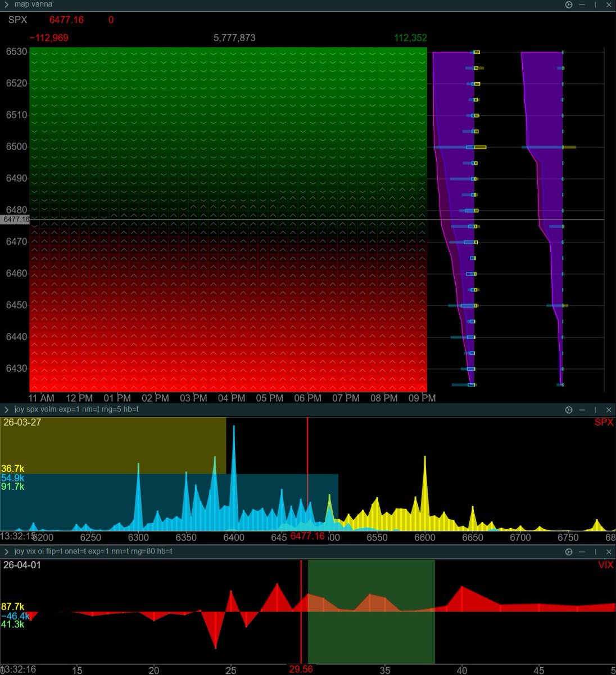
Task: Click the joy spx volm command title
Action: (76, 409)
